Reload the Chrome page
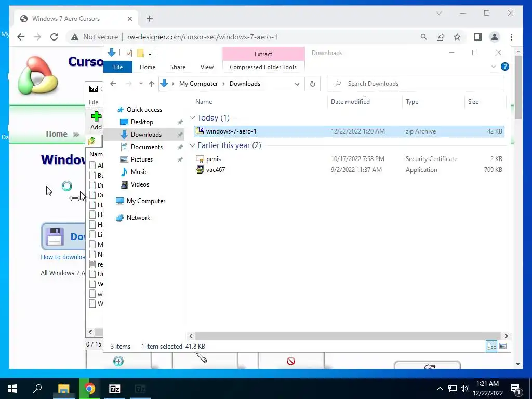The height and width of the screenshot is (399, 532). point(54,37)
